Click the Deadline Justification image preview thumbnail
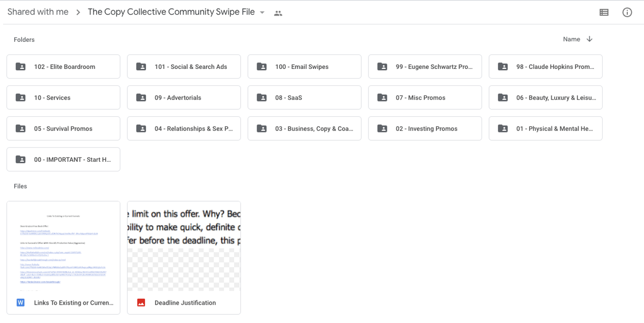 pos(184,246)
